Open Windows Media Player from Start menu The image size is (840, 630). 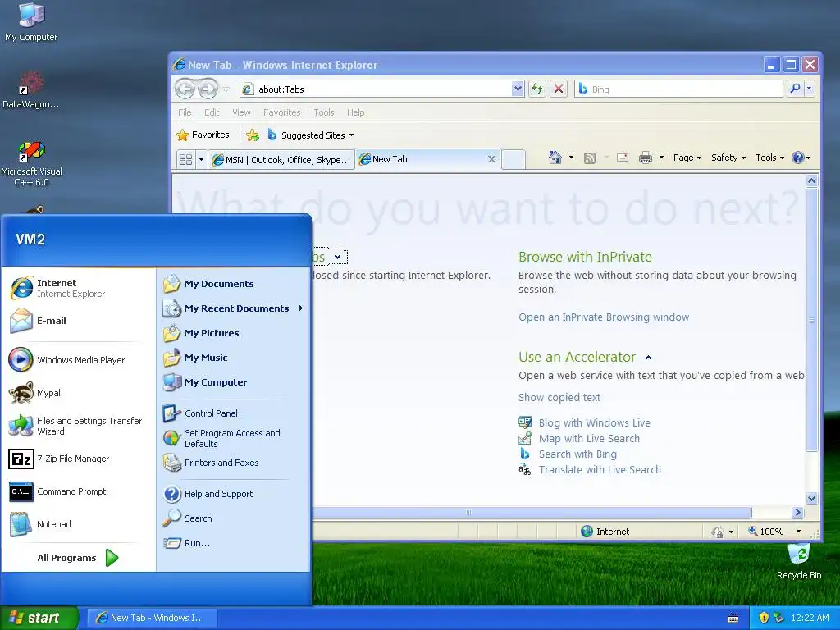pos(78,360)
